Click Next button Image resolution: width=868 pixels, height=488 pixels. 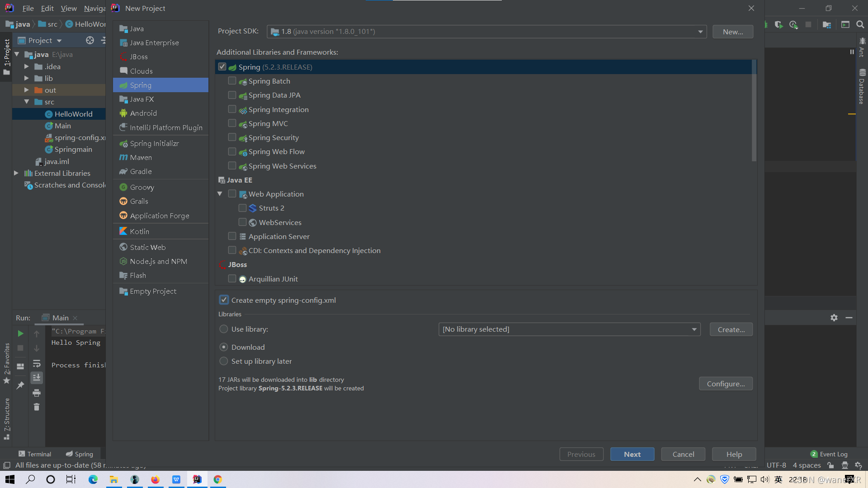[x=632, y=454]
